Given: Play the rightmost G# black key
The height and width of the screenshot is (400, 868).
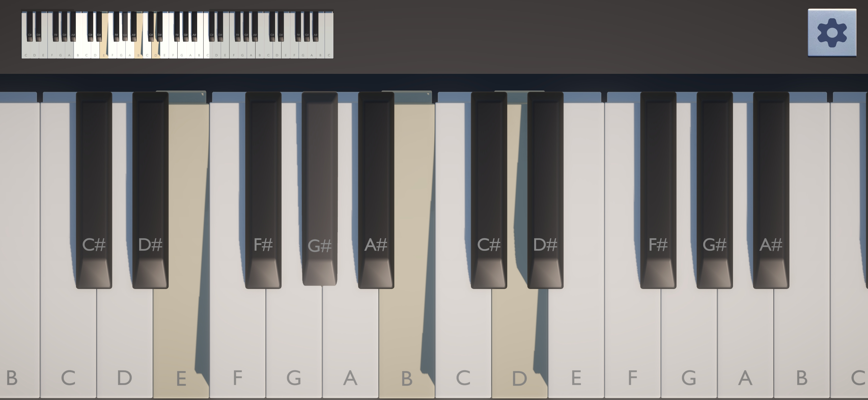Looking at the screenshot, I should pos(715,190).
